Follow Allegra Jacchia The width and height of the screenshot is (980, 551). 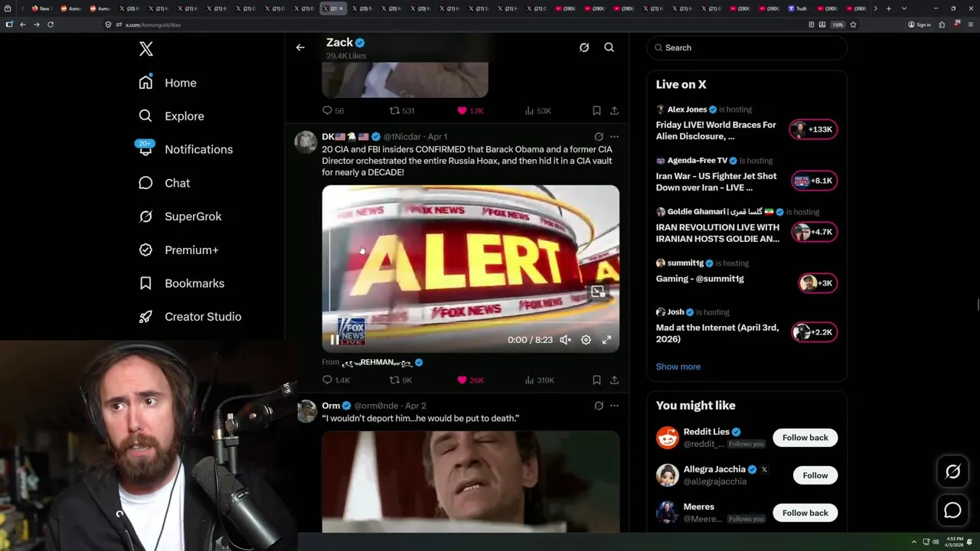(x=815, y=475)
